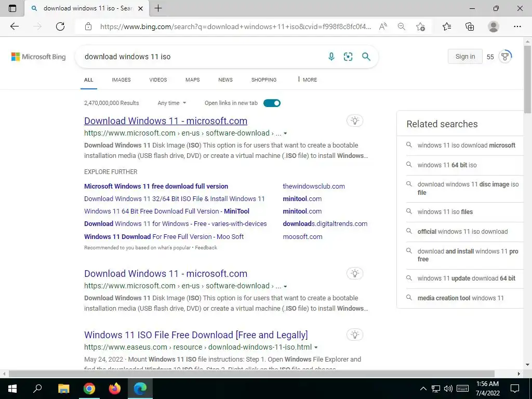Switch to the ALL results tab
Image resolution: width=532 pixels, height=399 pixels.
coord(88,79)
